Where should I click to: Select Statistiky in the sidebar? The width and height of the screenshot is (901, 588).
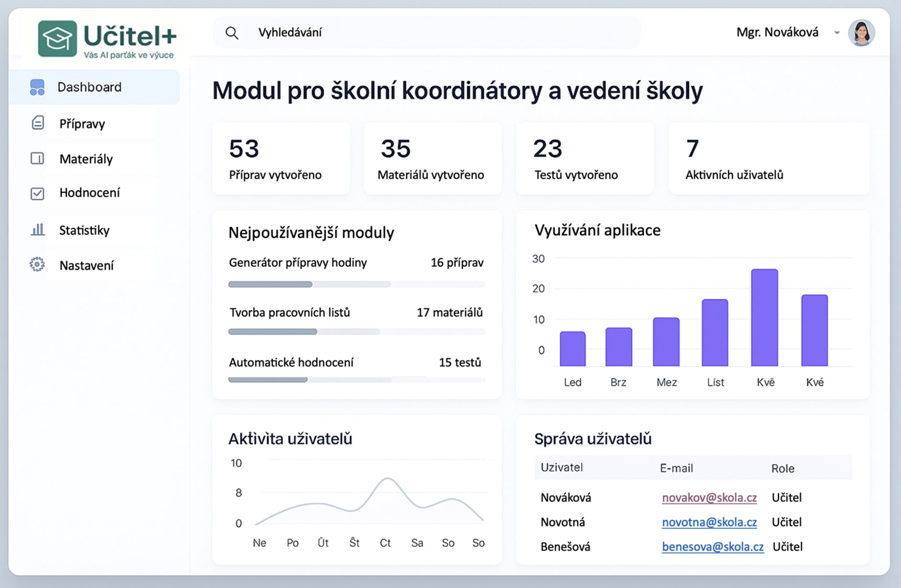coord(84,230)
